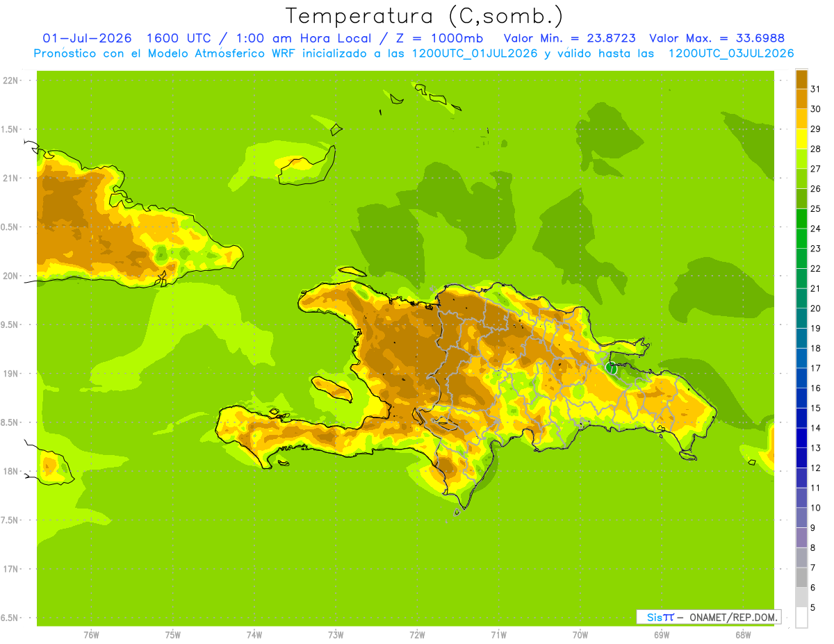Image resolution: width=834 pixels, height=644 pixels.
Task: Click the "20N" latitude label
Action: (x=10, y=276)
